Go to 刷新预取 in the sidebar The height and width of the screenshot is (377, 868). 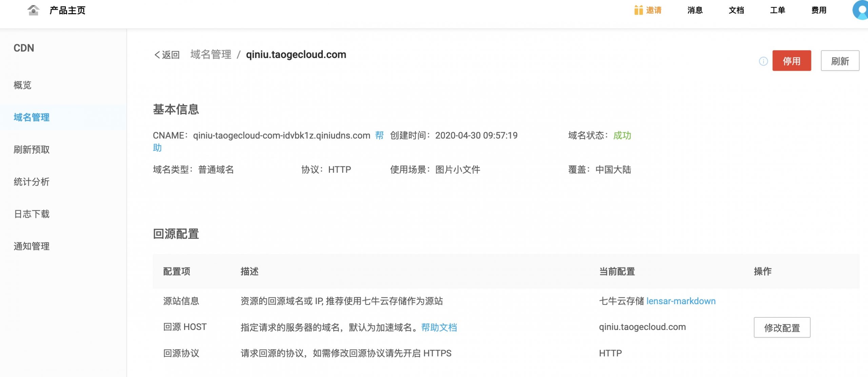(32, 149)
